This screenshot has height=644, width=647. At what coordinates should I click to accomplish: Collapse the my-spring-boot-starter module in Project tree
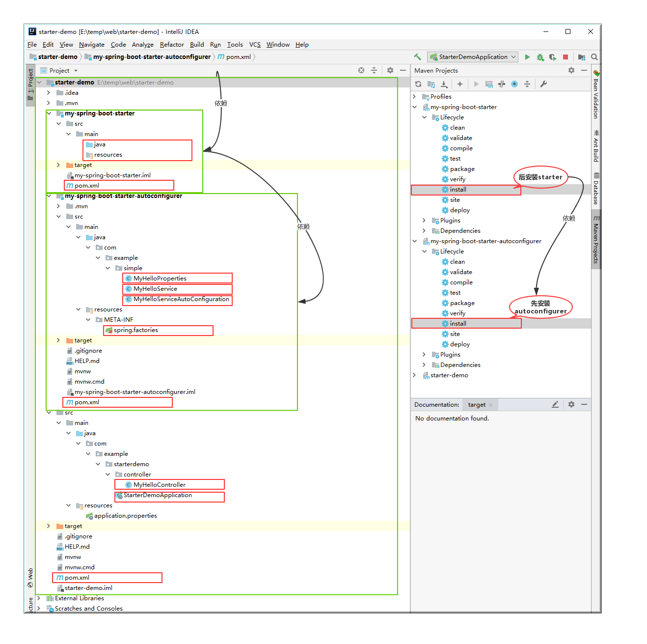(x=49, y=113)
